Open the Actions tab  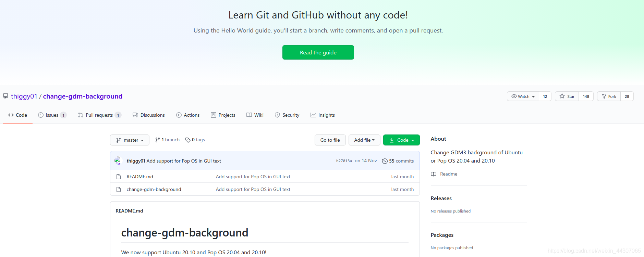tap(188, 115)
